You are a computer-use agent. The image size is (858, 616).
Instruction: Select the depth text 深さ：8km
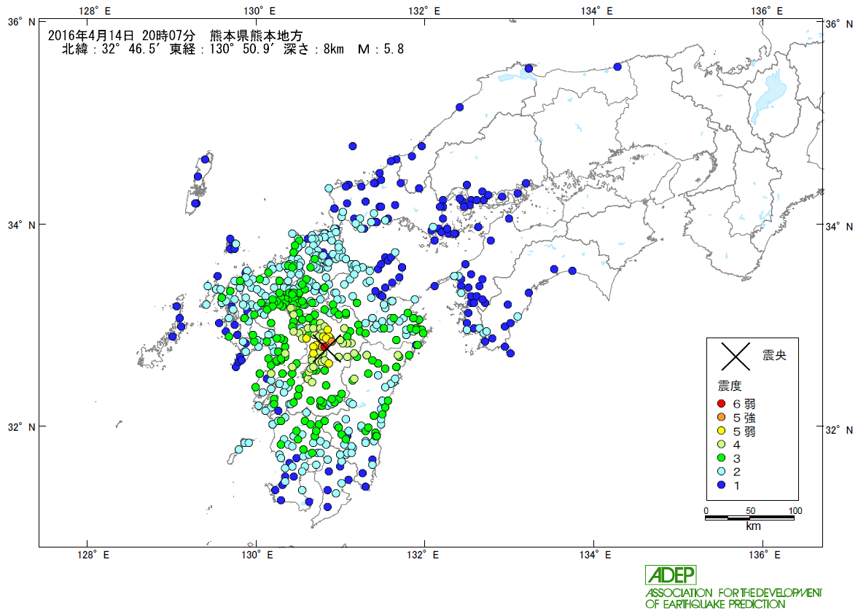click(x=314, y=50)
